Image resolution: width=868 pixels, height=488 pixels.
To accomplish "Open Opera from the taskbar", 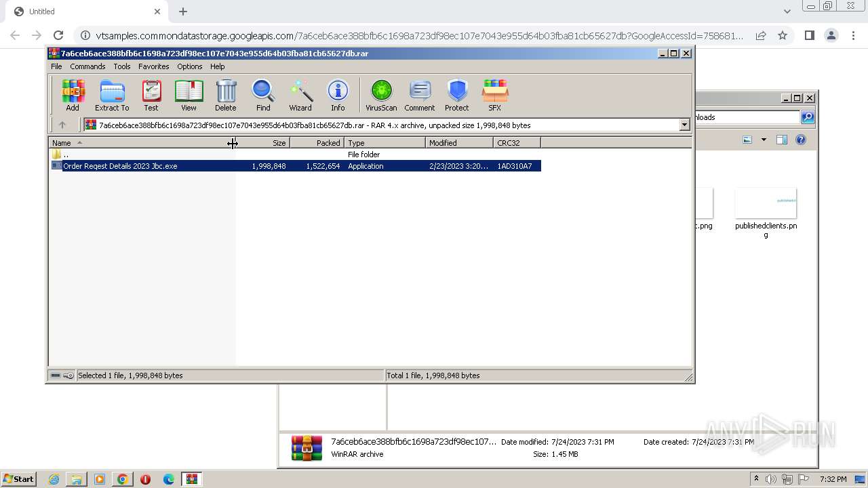I will 145,479.
